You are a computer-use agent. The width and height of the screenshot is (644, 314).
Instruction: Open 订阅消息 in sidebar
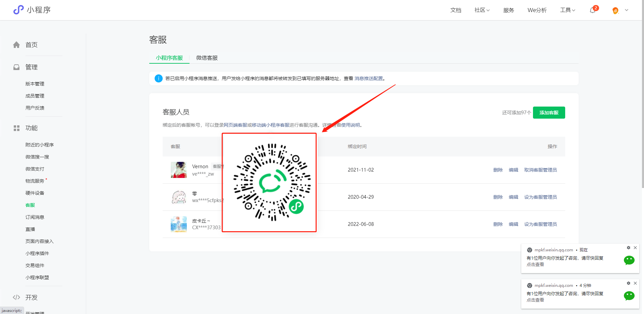point(35,217)
